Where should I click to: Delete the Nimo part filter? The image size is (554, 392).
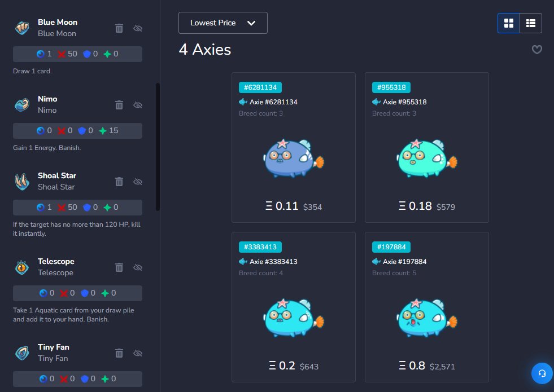coord(119,105)
